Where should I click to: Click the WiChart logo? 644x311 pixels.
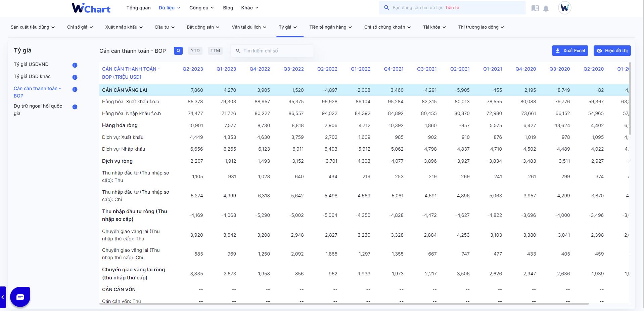[91, 8]
